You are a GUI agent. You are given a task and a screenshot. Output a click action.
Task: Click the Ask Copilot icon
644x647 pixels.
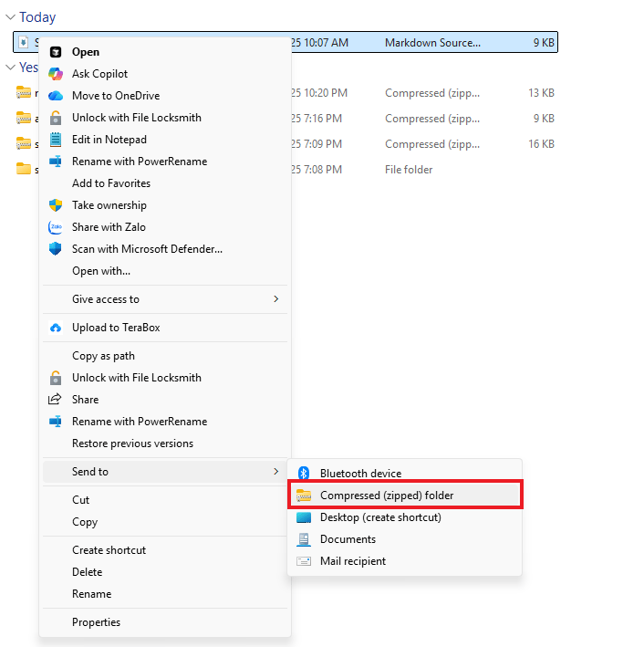point(56,74)
